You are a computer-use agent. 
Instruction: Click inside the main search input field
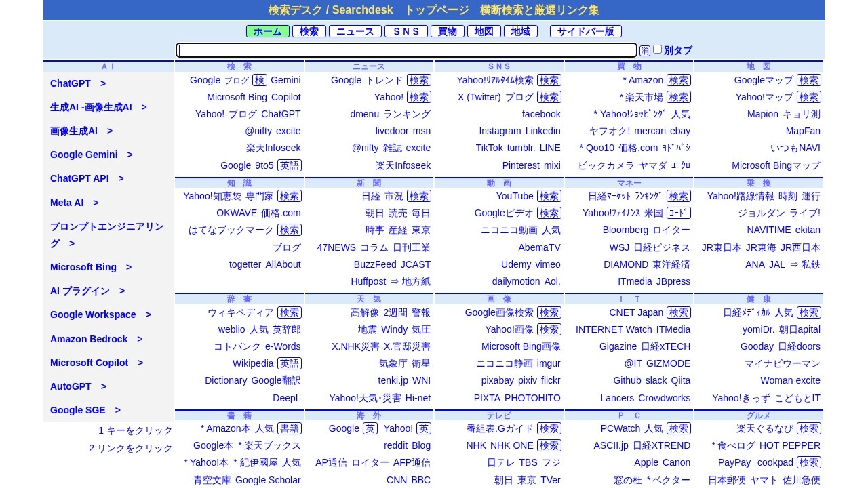point(407,50)
